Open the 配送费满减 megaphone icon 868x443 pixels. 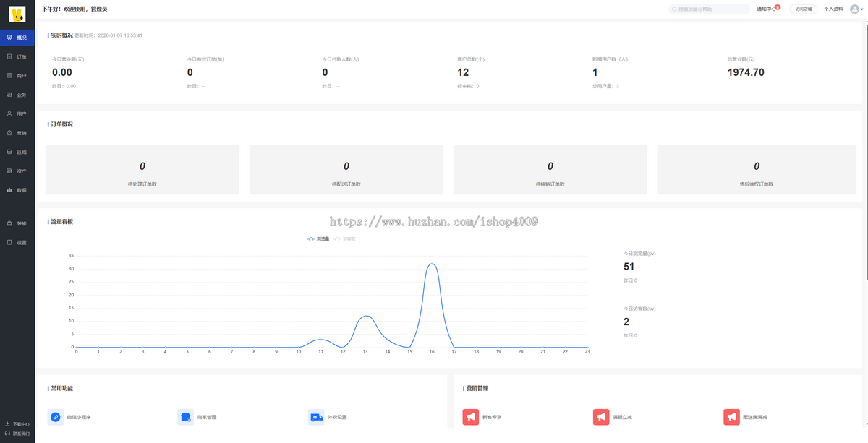[731, 417]
